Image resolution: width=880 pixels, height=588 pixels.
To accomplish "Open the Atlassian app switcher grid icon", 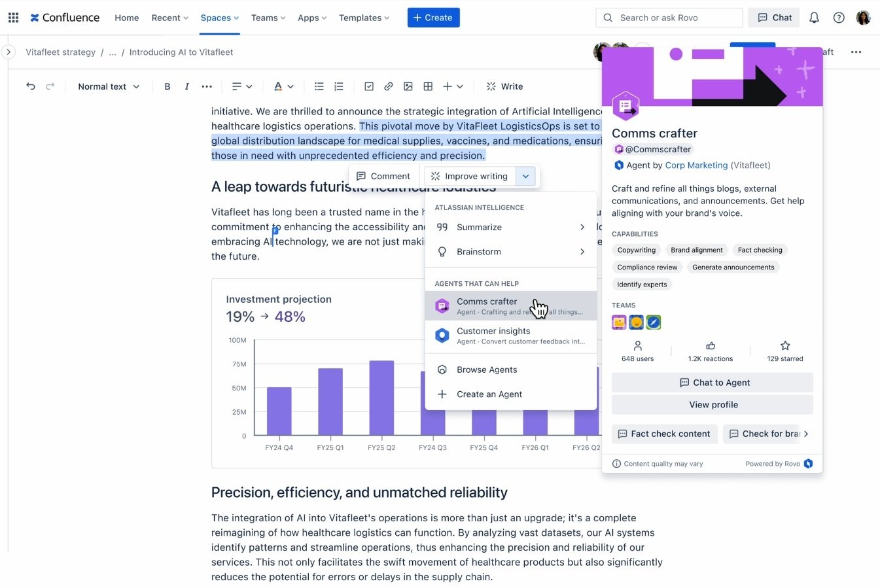I will coord(13,17).
